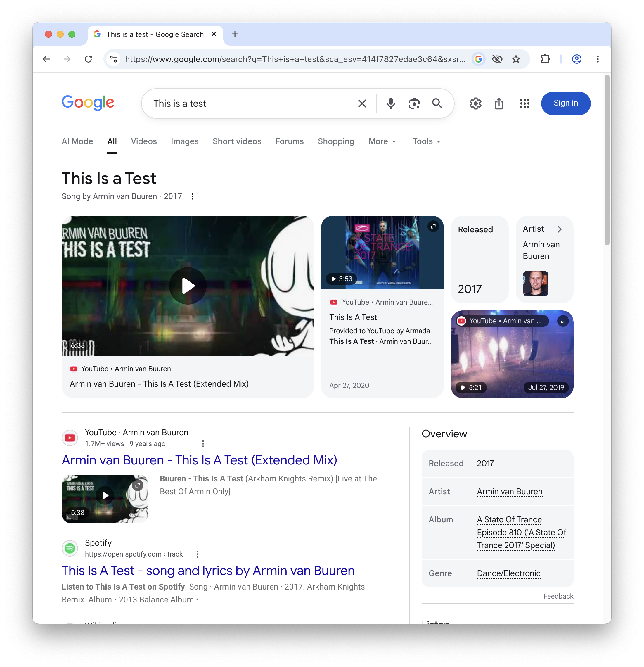Image resolution: width=644 pixels, height=667 pixels.
Task: Switch to AI Mode tab
Action: pos(77,141)
